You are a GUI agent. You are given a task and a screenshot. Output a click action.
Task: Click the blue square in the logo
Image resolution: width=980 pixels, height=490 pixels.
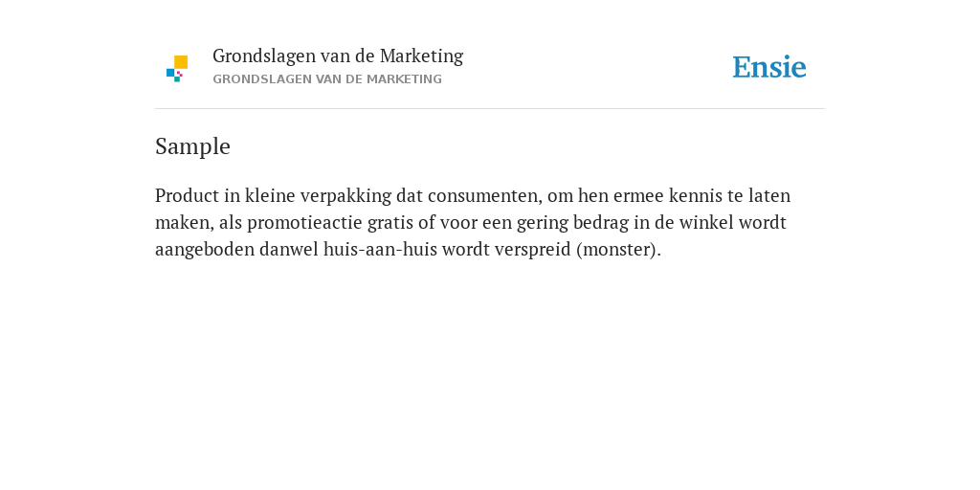(170, 73)
